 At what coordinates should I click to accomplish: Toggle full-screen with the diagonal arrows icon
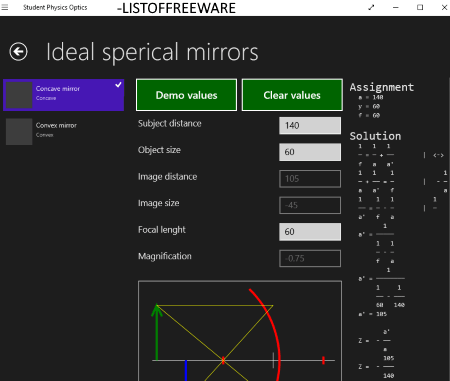[x=371, y=7]
